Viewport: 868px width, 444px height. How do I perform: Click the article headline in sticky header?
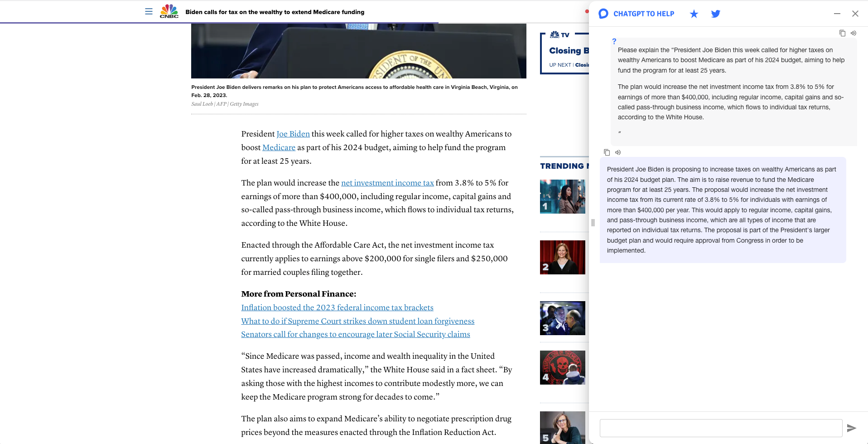tap(275, 12)
